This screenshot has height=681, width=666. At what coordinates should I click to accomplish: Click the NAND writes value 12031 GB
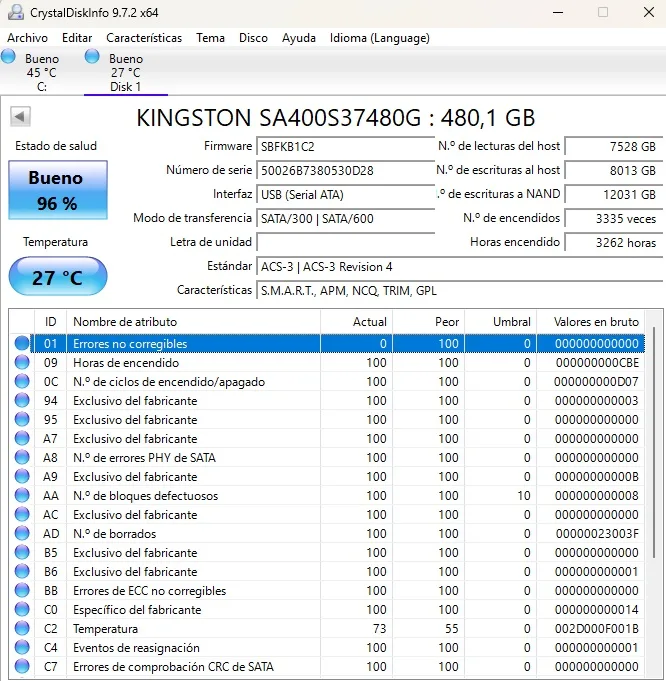[x=614, y=195]
